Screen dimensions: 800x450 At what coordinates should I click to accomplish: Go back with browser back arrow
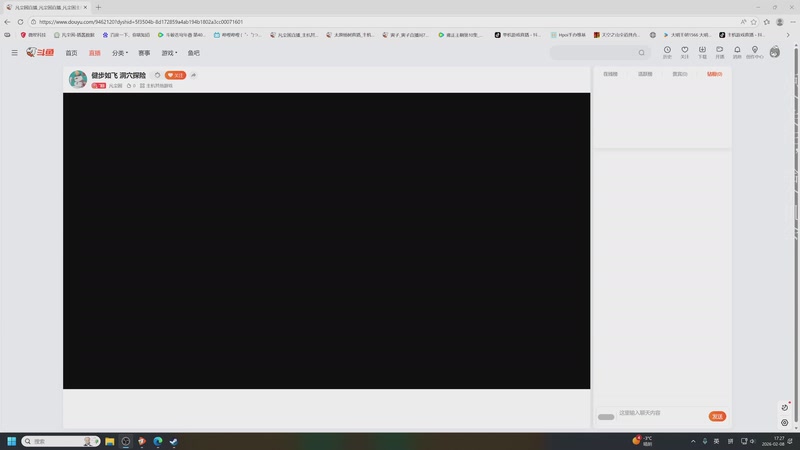point(7,22)
